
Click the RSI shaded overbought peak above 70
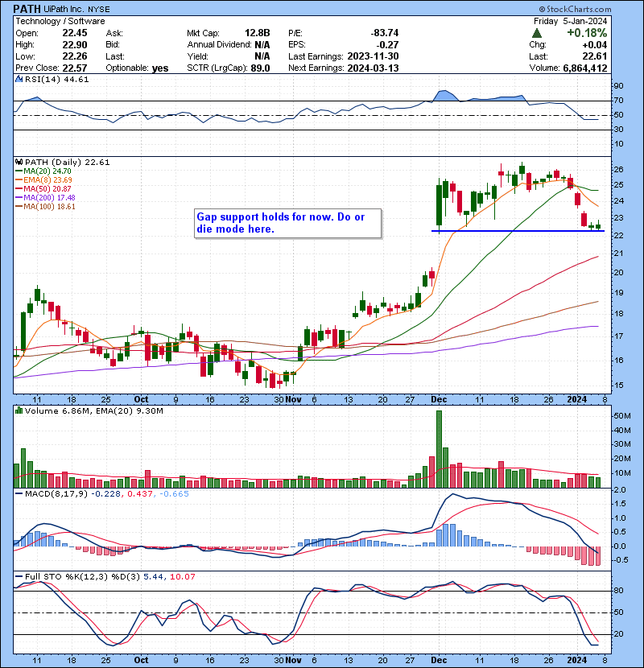(x=444, y=96)
